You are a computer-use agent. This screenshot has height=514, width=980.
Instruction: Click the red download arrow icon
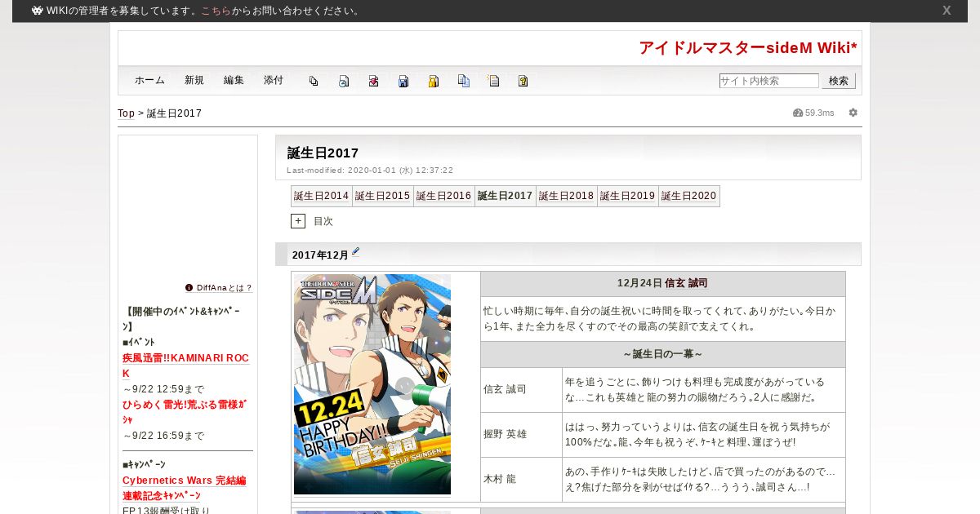[373, 81]
